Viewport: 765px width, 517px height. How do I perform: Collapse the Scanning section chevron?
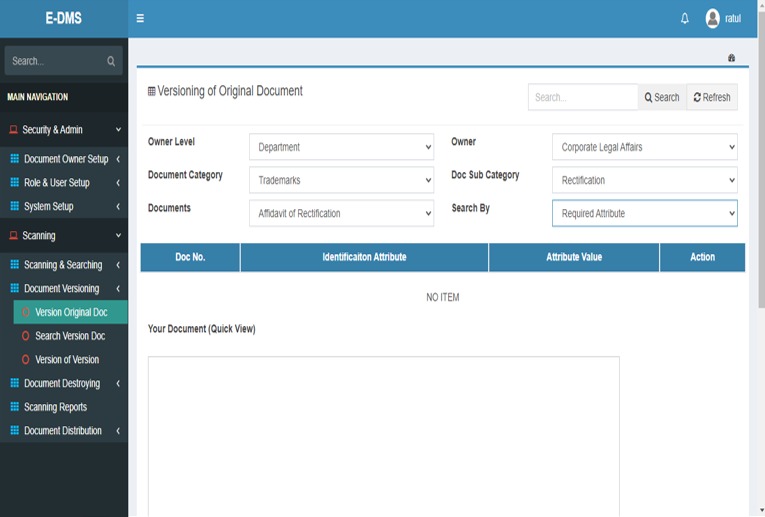[118, 236]
